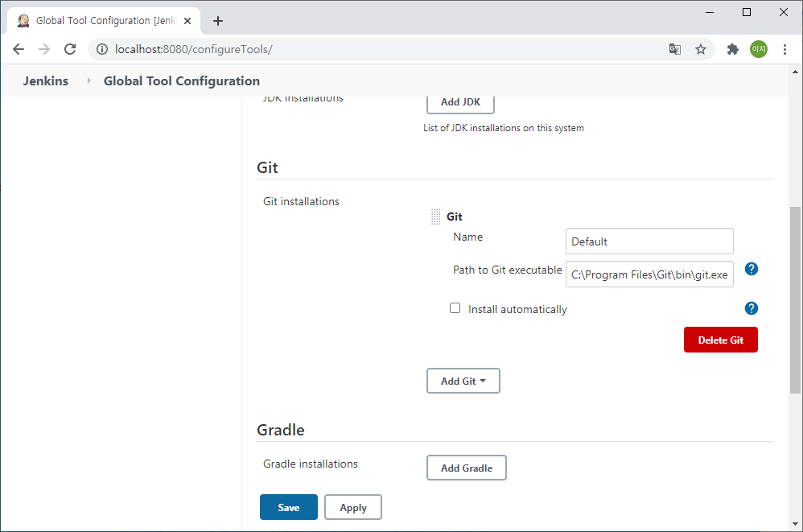Open Chrome's three-dot menu
The height and width of the screenshot is (532, 803).
click(784, 49)
